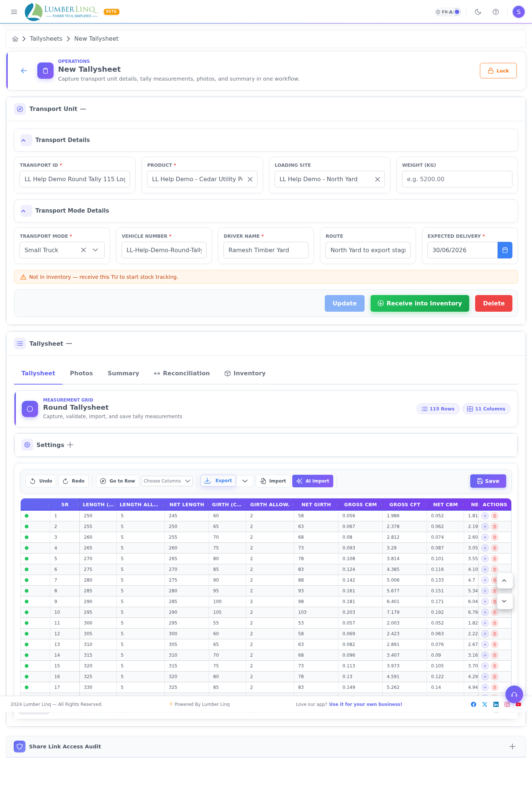Expand Share Link Access Audit section
532x802 pixels.
[x=512, y=747]
